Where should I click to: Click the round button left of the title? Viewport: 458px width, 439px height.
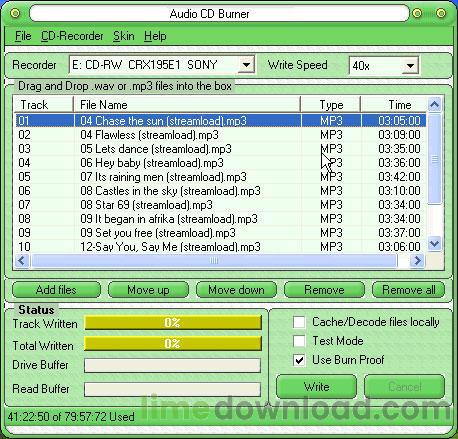click(x=15, y=14)
